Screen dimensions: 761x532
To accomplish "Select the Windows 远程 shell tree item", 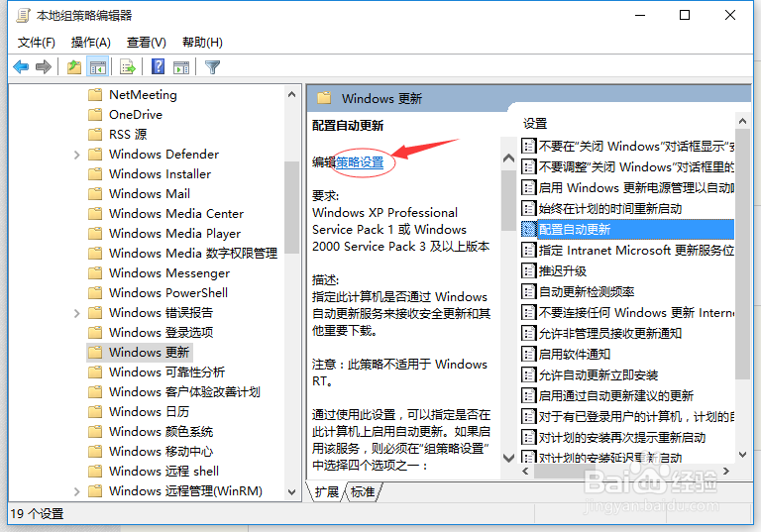I will 164,472.
